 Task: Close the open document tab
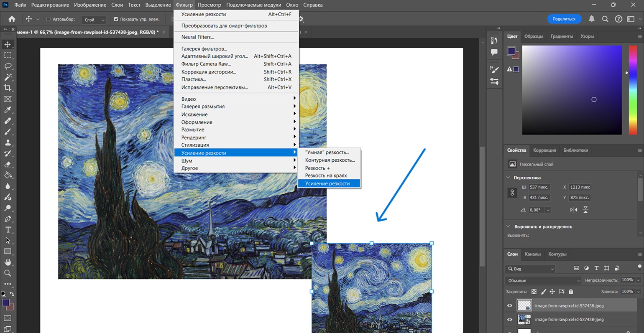point(164,32)
